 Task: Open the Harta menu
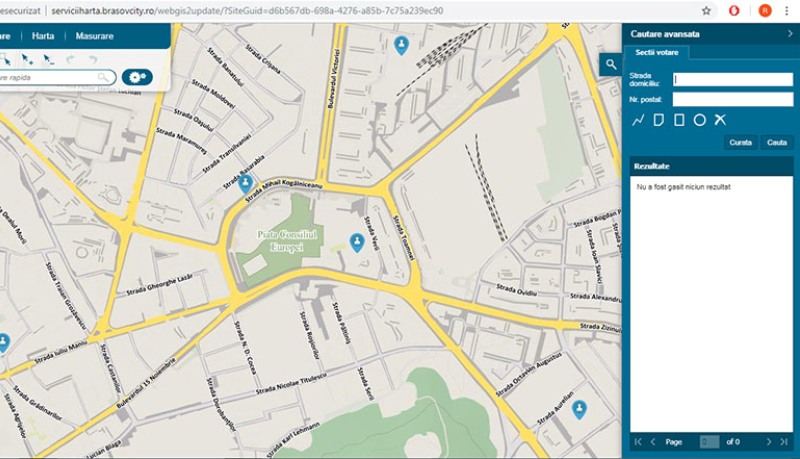[x=43, y=36]
